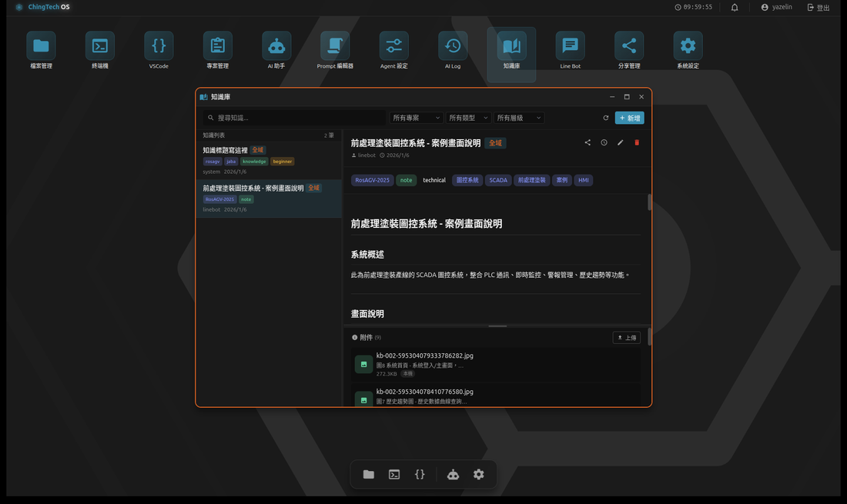847x504 pixels.
Task: Click the technical label in the tag row
Action: coord(434,180)
